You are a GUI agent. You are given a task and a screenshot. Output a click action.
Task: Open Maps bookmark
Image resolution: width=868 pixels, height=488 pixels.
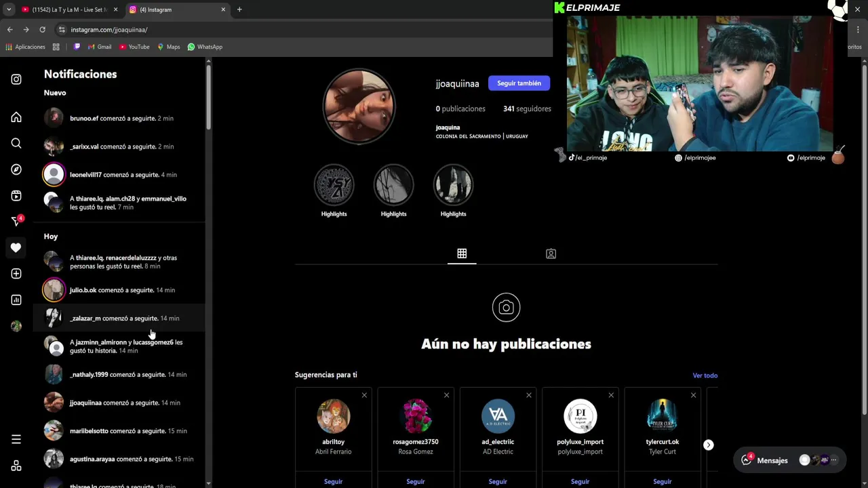pos(169,47)
